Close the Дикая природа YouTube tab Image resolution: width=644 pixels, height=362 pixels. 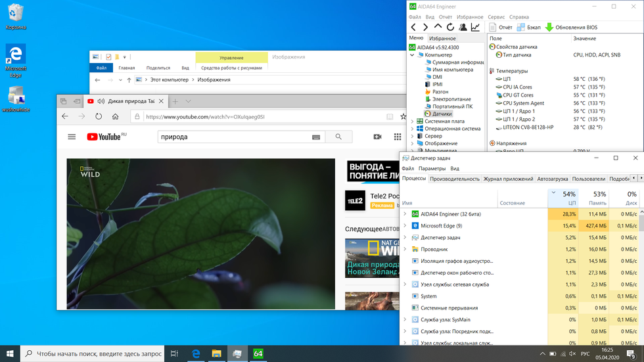point(162,101)
